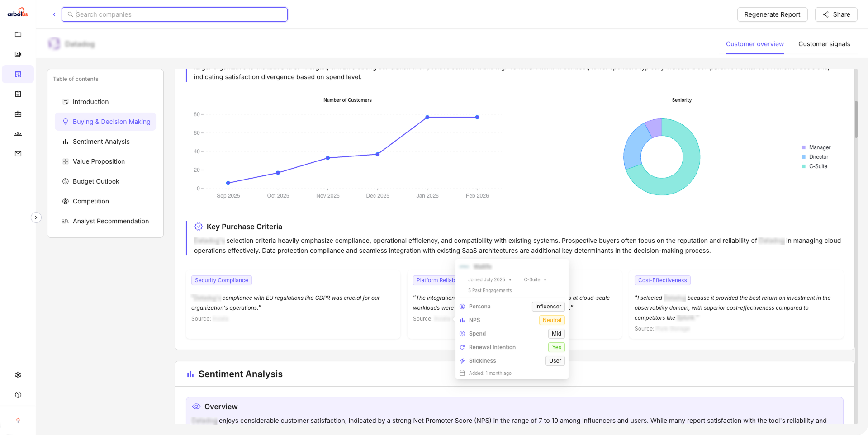Toggle the Manager legend color swatch

[x=804, y=147]
